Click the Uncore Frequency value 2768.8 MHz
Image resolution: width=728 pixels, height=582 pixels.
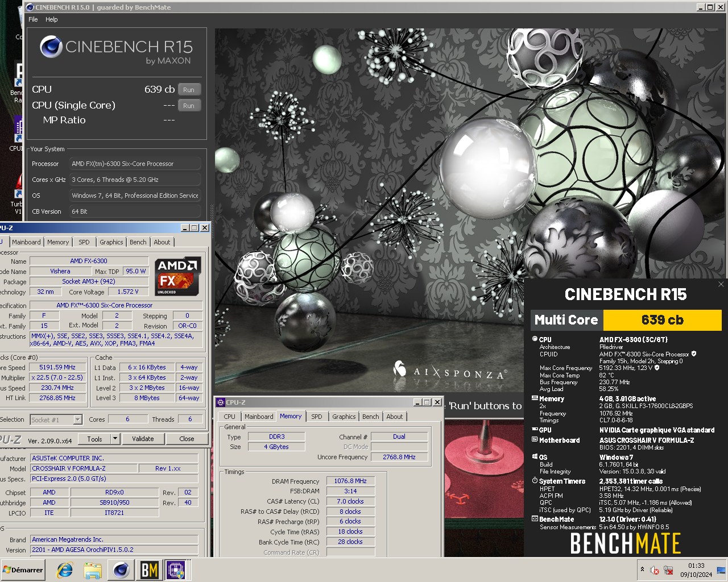click(x=399, y=457)
